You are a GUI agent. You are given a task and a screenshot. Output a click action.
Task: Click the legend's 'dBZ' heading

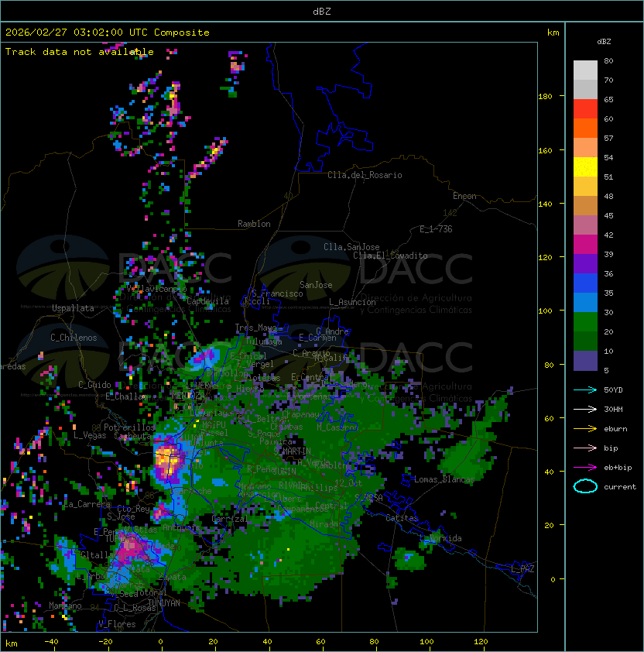point(604,42)
